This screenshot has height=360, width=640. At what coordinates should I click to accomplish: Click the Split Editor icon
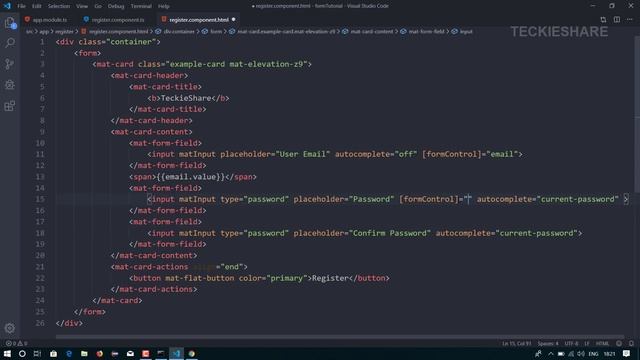(x=617, y=20)
